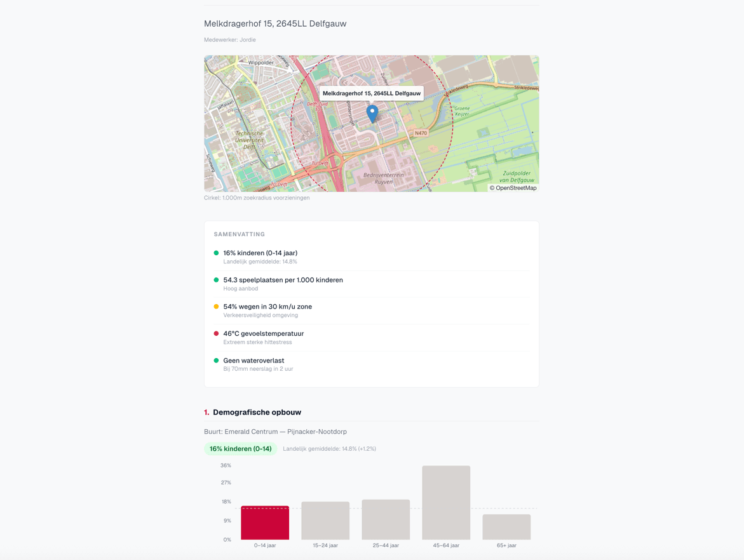This screenshot has height=560, width=744.
Task: Click the red dot beside 46°C gevoelstemperatuur
Action: [216, 333]
